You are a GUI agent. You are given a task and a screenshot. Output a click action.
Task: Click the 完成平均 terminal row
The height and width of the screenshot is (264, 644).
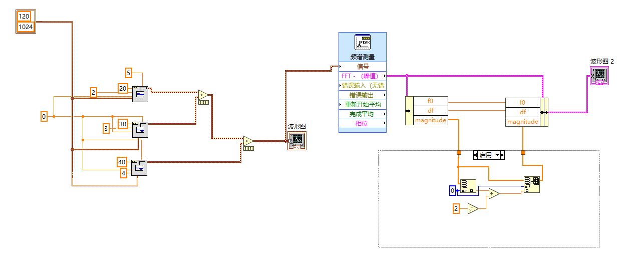pos(363,114)
